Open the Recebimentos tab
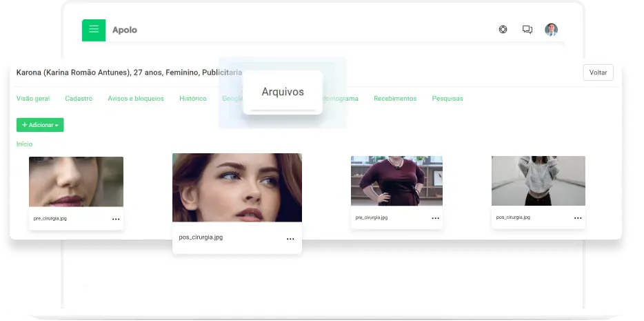The height and width of the screenshot is (321, 644). point(395,99)
